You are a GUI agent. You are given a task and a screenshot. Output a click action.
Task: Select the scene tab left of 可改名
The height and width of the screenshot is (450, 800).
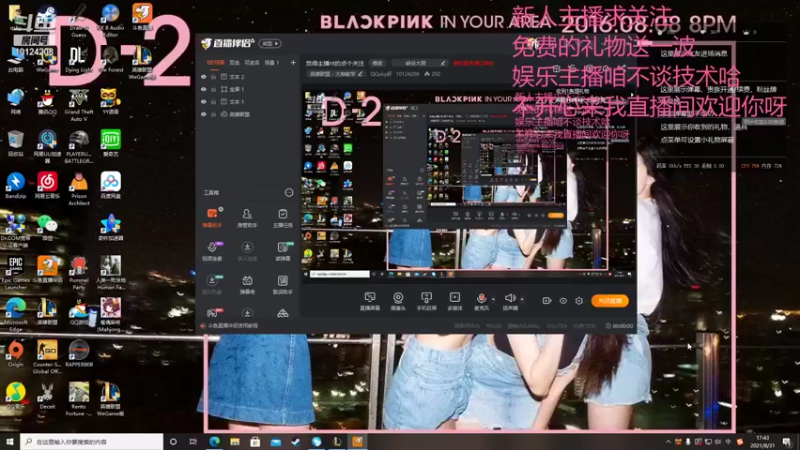234,63
